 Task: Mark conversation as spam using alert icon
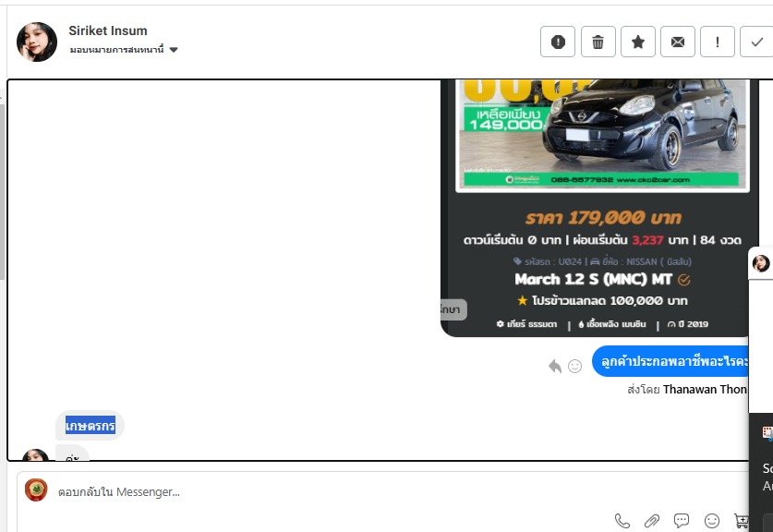click(558, 42)
